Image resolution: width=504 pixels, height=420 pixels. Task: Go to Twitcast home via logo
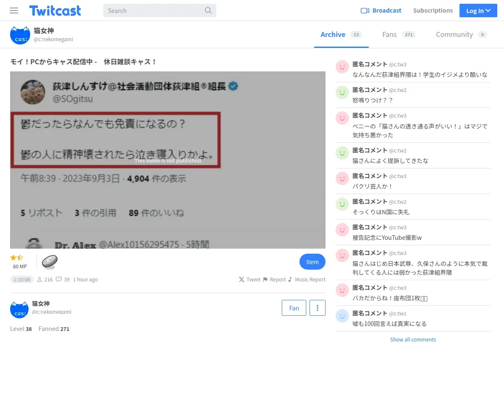(x=55, y=10)
